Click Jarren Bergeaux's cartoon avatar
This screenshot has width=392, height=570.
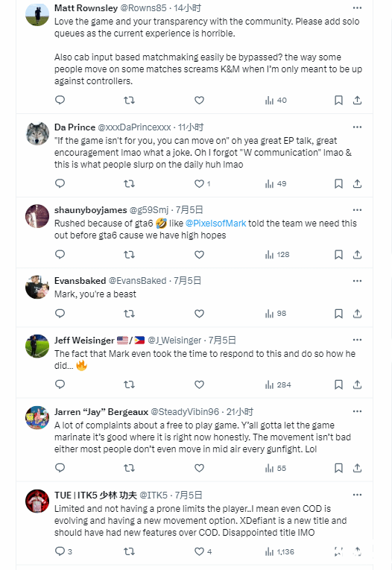tap(37, 418)
